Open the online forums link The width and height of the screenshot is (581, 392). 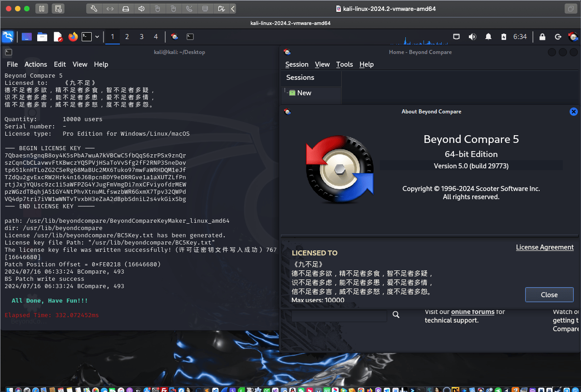click(473, 312)
